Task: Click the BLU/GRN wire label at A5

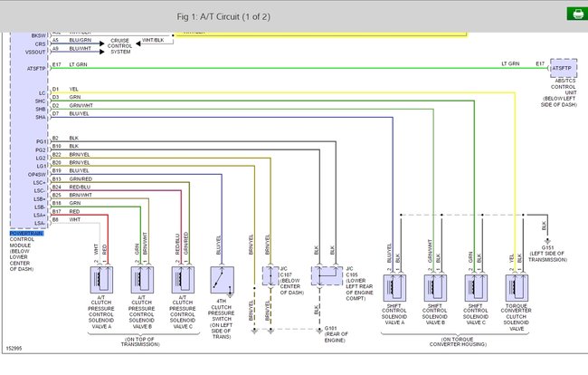Action: (81, 40)
